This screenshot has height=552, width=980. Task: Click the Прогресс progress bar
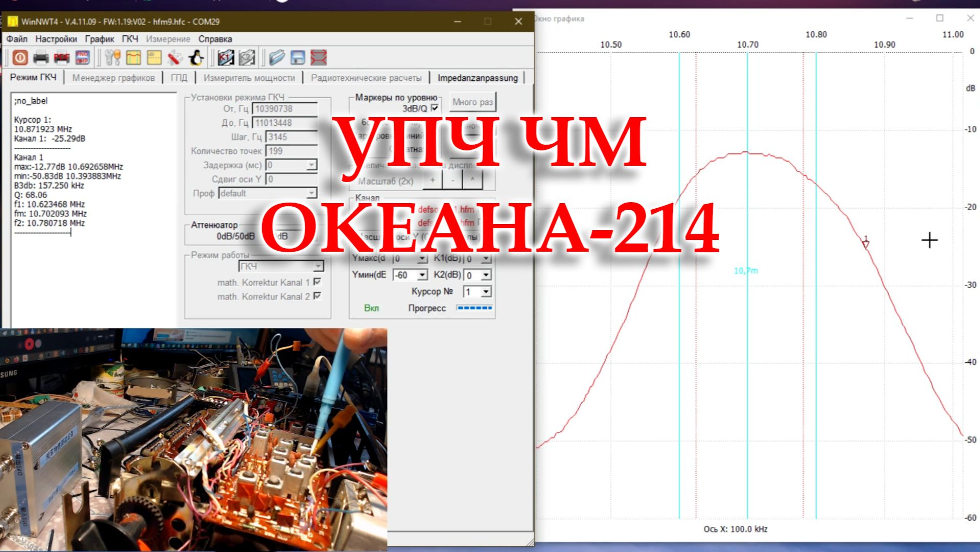coord(474,308)
